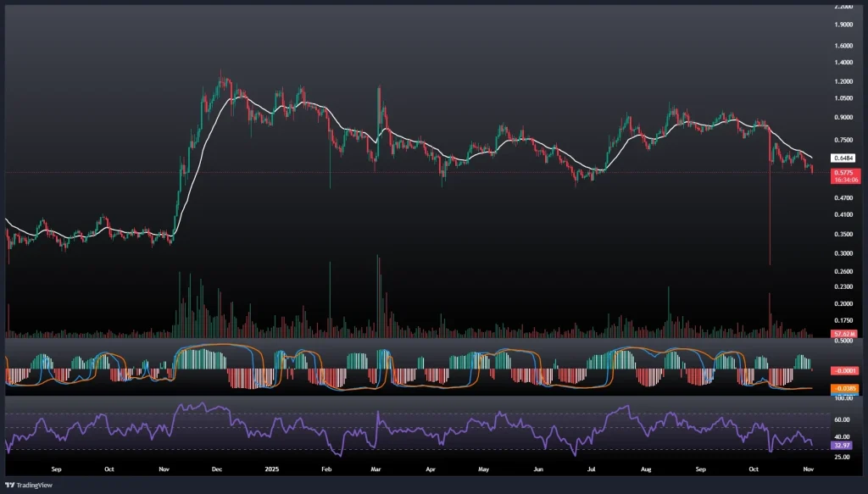Image resolution: width=868 pixels, height=494 pixels.
Task: Click the May label on time axis
Action: pyautogui.click(x=484, y=468)
